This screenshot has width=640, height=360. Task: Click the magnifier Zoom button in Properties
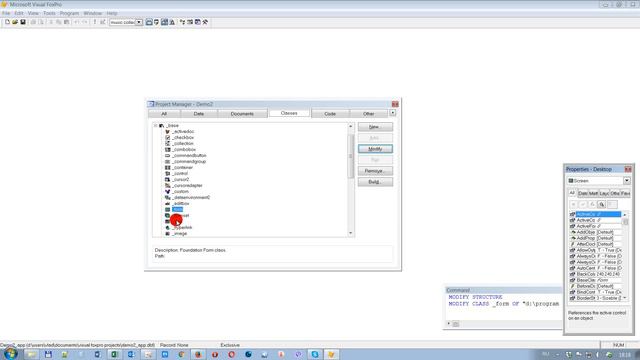pyautogui.click(x=602, y=204)
